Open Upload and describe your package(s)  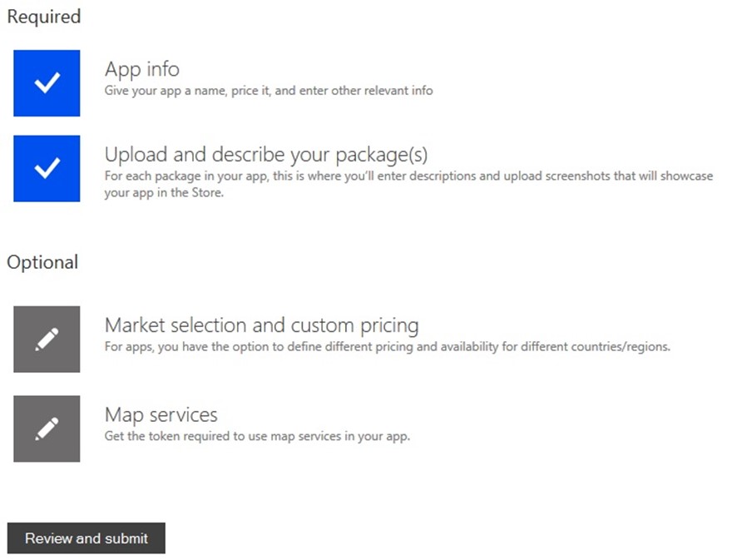pyautogui.click(x=266, y=155)
